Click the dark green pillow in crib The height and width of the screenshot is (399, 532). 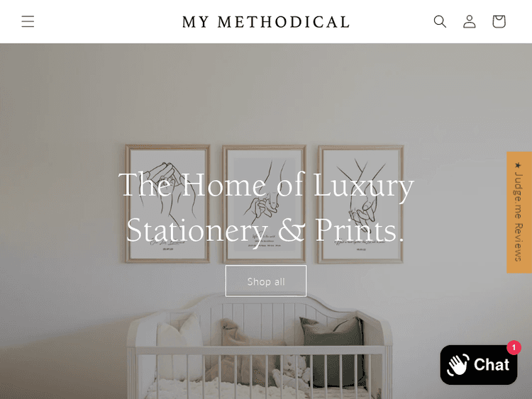[x=333, y=351]
